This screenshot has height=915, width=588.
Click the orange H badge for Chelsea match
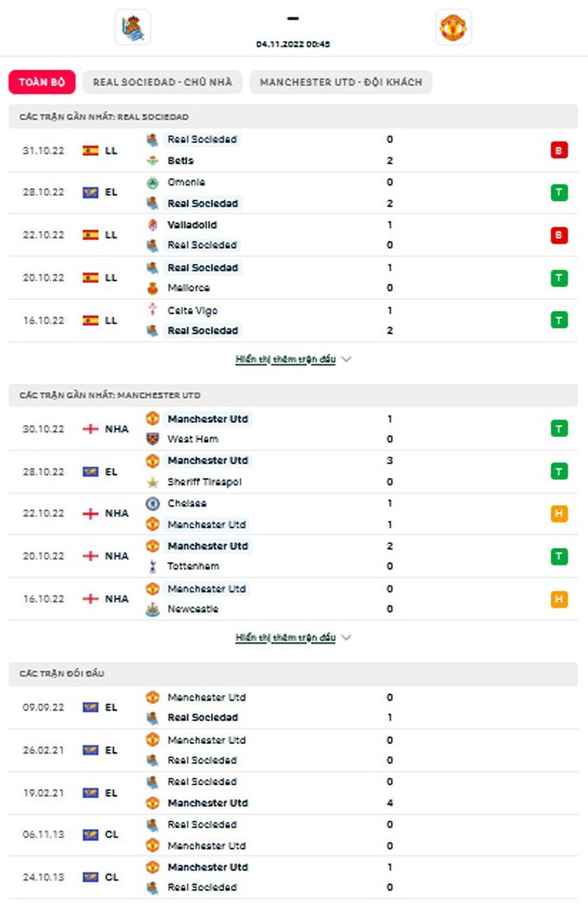(x=559, y=514)
